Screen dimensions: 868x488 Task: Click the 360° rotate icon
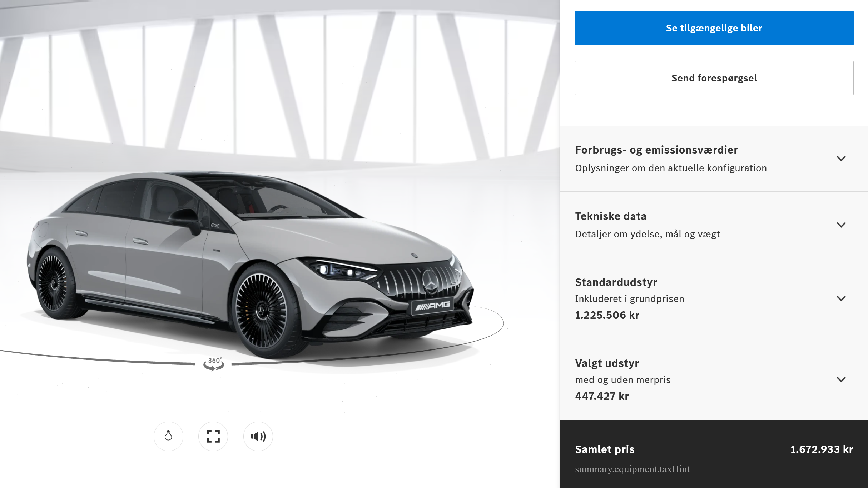coord(214,364)
